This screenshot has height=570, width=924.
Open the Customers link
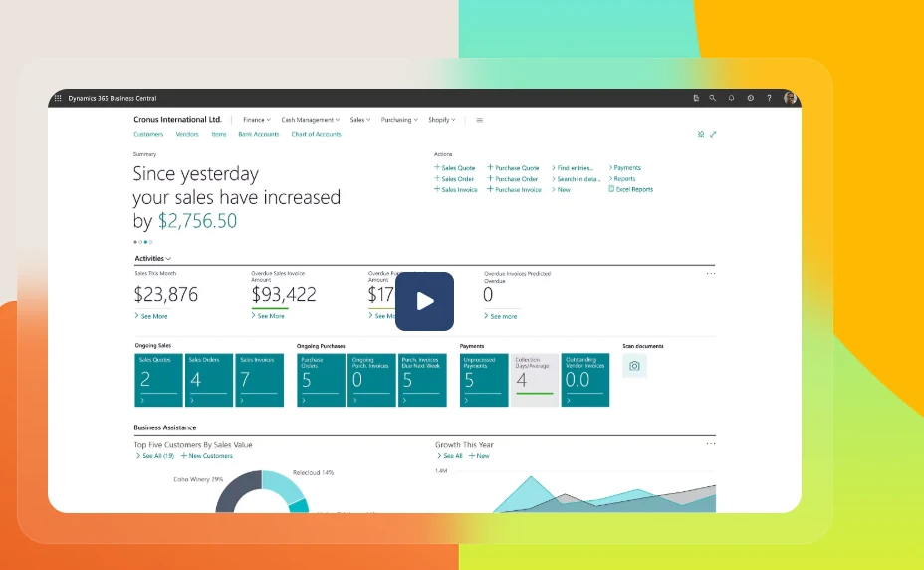pos(148,134)
